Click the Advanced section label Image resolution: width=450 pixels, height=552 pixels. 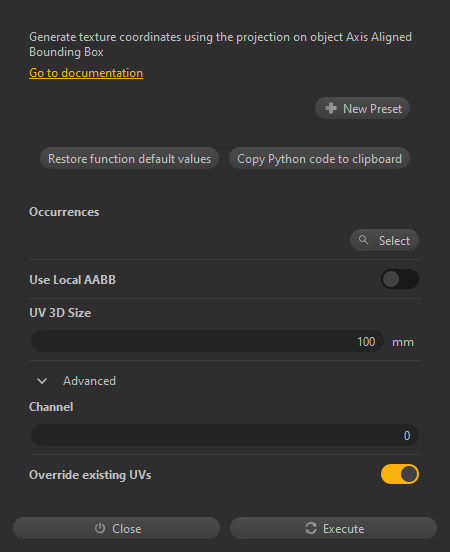tap(89, 381)
